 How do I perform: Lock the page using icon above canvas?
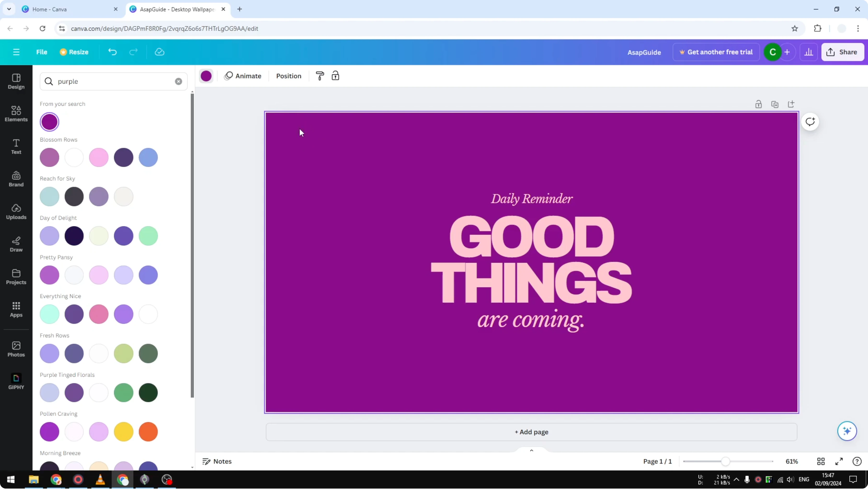pyautogui.click(x=758, y=104)
